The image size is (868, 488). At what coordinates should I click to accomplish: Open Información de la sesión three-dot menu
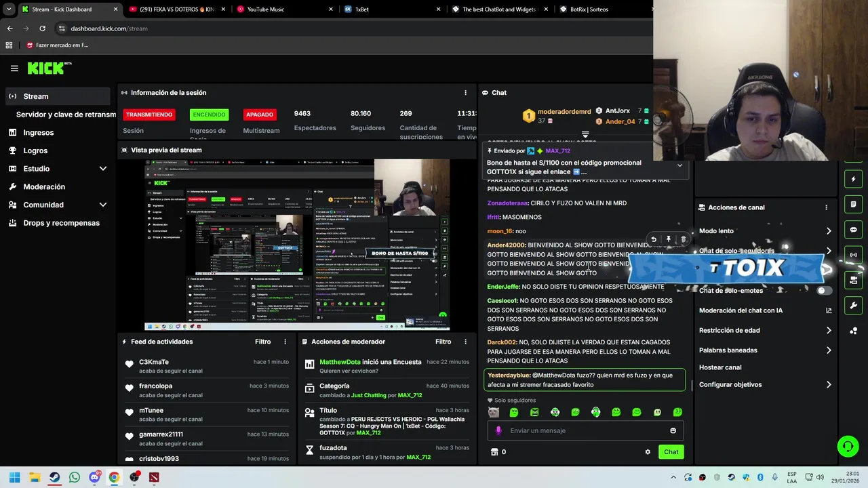click(x=465, y=93)
